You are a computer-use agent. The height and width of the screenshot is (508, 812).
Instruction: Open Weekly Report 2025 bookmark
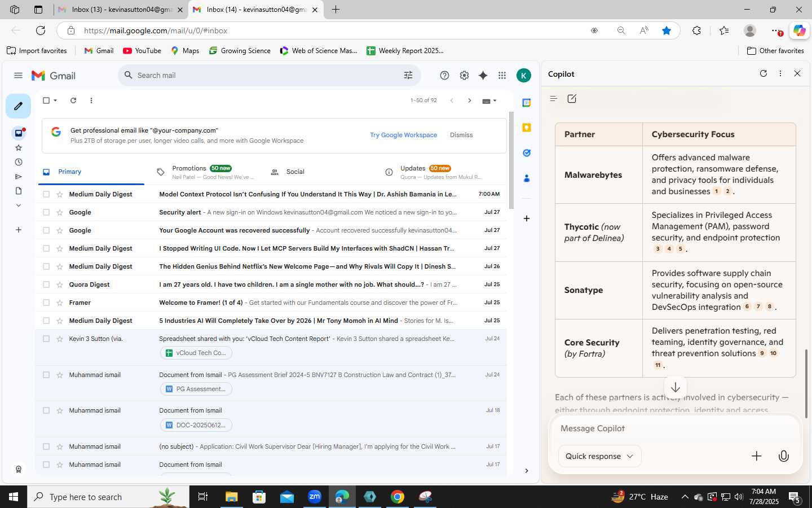click(x=405, y=51)
